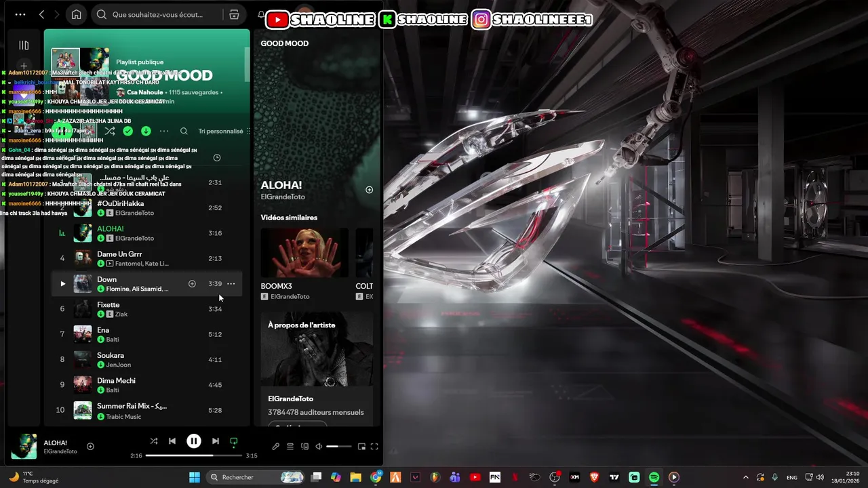
Task: Seek within the song progress bar
Action: coord(193,455)
